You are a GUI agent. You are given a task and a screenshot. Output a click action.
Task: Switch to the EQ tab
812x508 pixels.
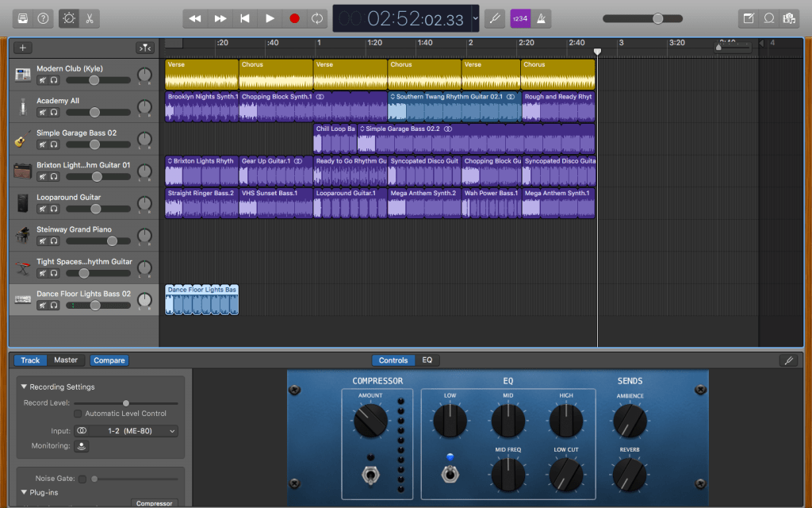(x=426, y=360)
